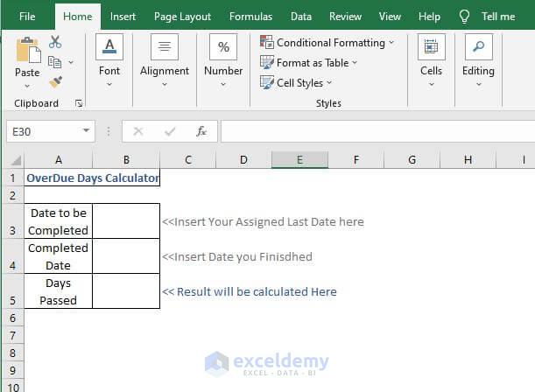Viewport: 535px width, 392px height.
Task: Switch to the Formulas tab
Action: pos(250,17)
